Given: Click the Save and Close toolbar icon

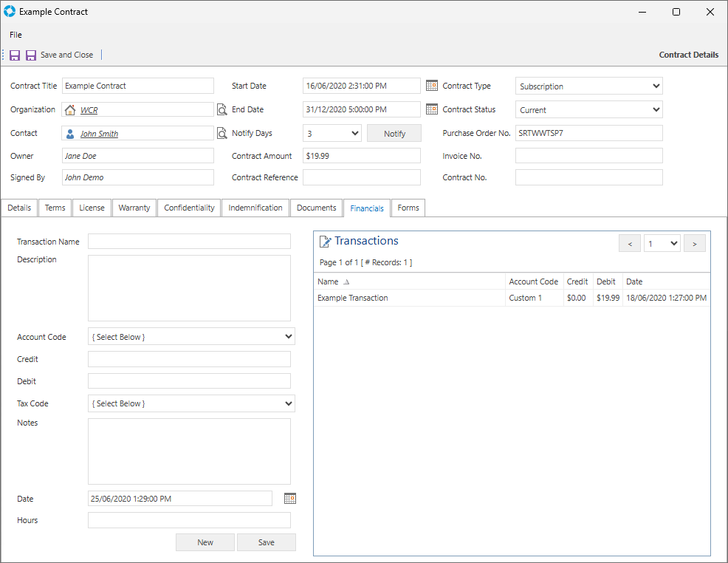Looking at the screenshot, I should 31,55.
